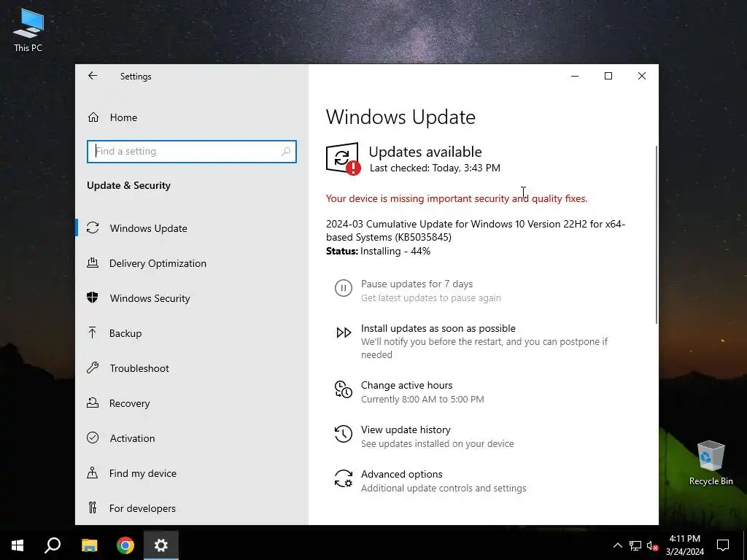Select the Recycle Bin desktop icon
Image resolution: width=747 pixels, height=560 pixels.
(x=711, y=463)
